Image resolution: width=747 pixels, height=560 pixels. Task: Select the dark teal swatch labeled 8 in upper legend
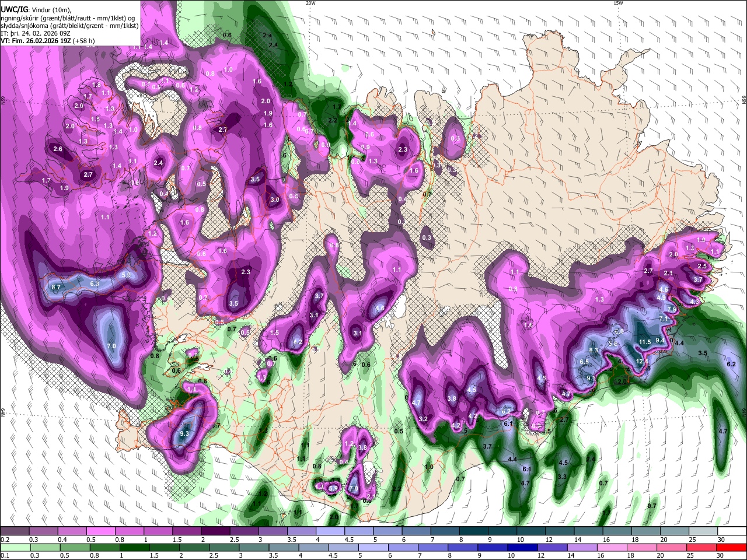click(x=474, y=531)
